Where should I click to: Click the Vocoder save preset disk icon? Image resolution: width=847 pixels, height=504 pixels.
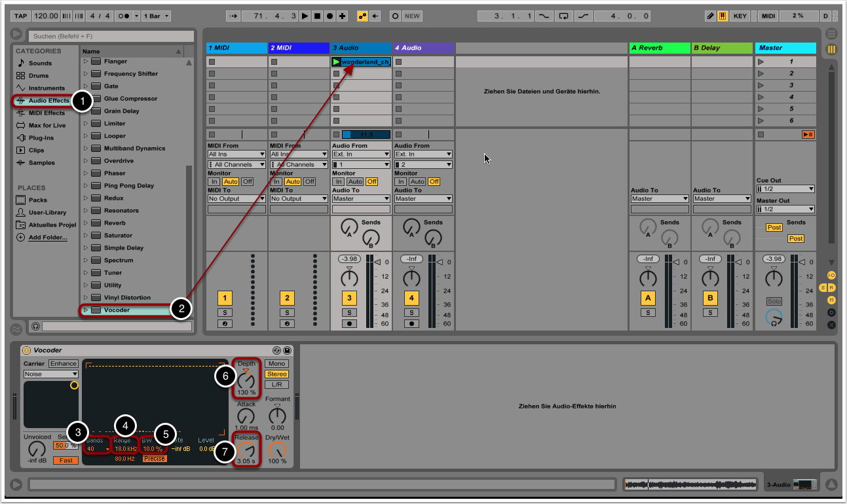(x=287, y=351)
